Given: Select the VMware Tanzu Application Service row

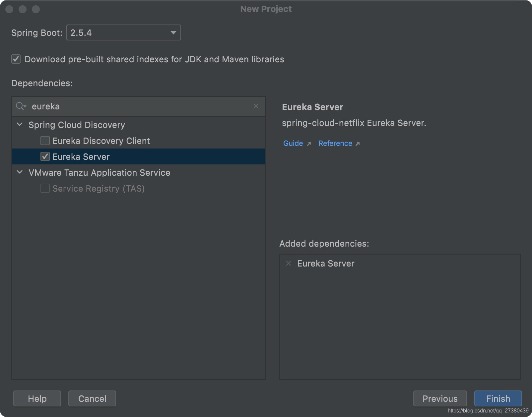Looking at the screenshot, I should click(x=139, y=172).
